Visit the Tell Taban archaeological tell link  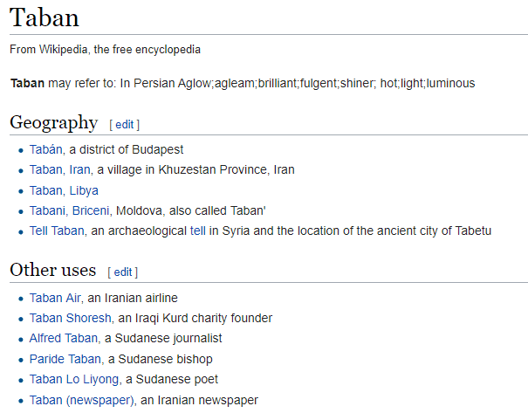[56, 231]
